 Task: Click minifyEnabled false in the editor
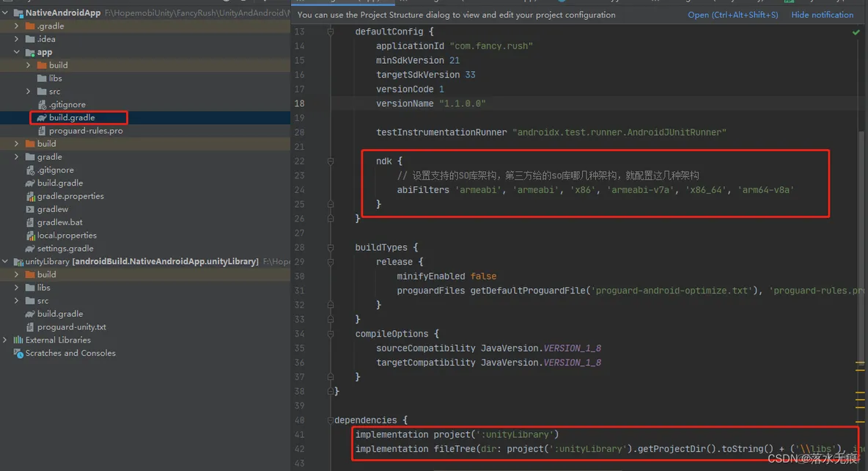click(446, 276)
